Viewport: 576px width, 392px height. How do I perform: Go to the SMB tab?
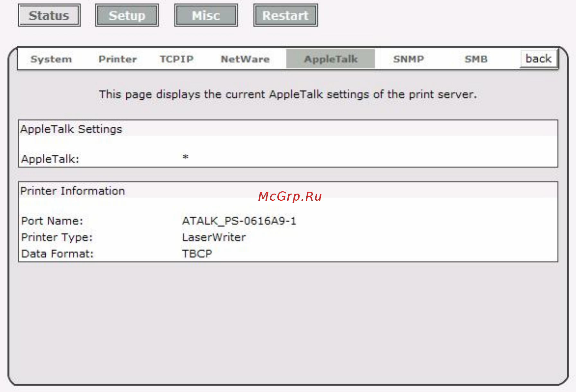476,59
